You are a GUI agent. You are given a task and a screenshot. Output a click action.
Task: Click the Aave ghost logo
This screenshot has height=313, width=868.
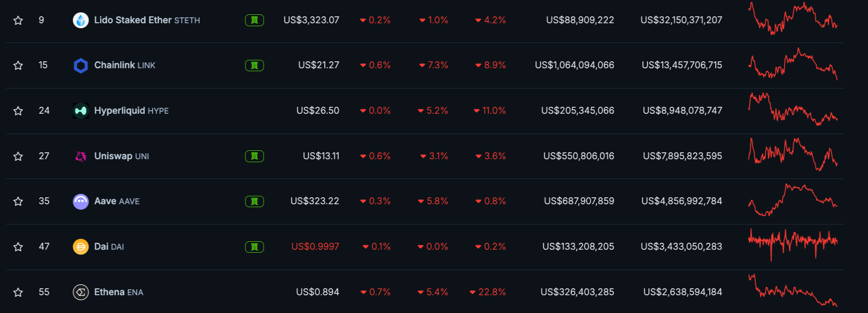coord(81,201)
